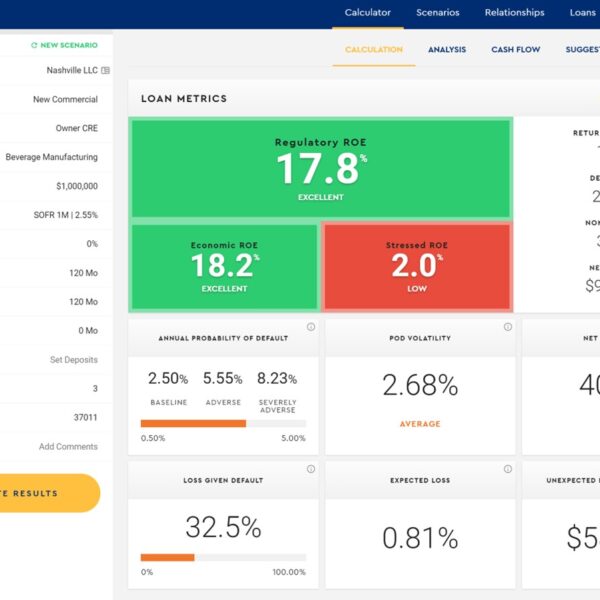This screenshot has height=600, width=600.
Task: Select the red Stressed ROE tile
Action: point(416,265)
